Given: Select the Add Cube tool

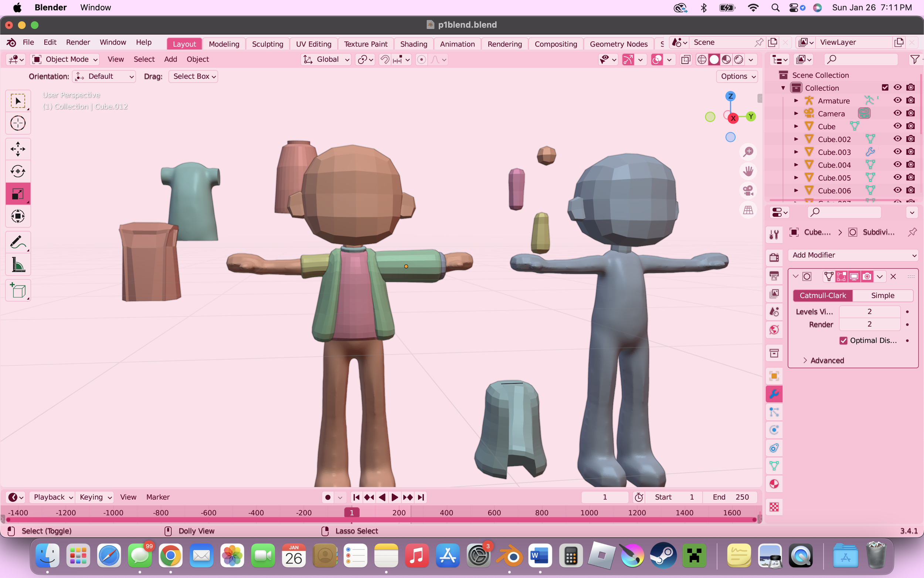Looking at the screenshot, I should (18, 291).
